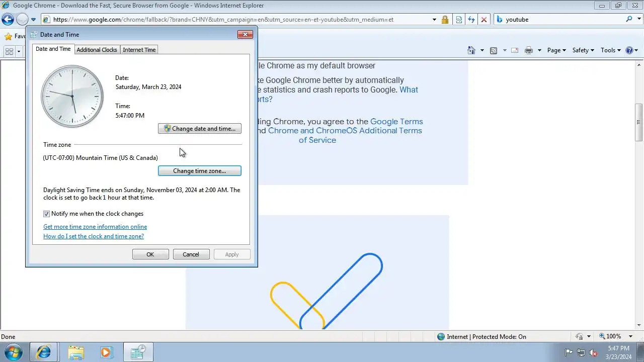Open the zoom level dropdown arrow in status bar

[631, 336]
